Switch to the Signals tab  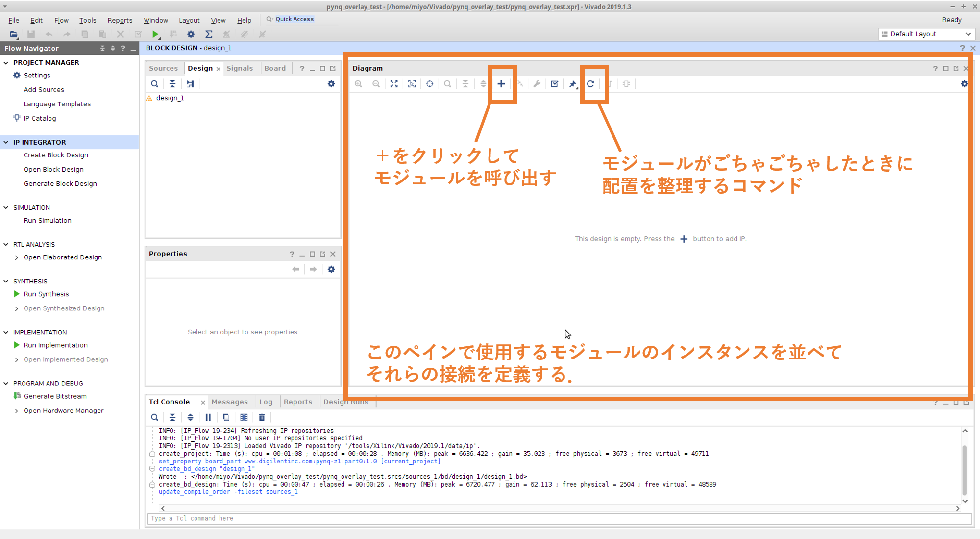pos(240,68)
